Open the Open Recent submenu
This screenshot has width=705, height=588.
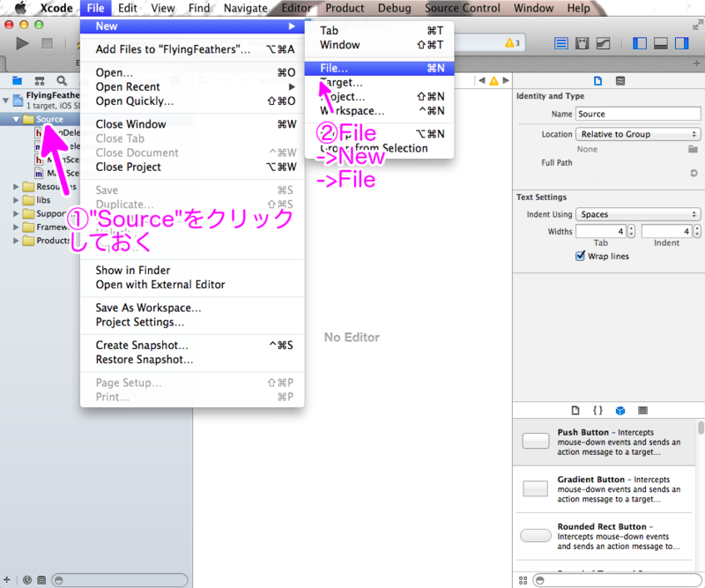[192, 86]
